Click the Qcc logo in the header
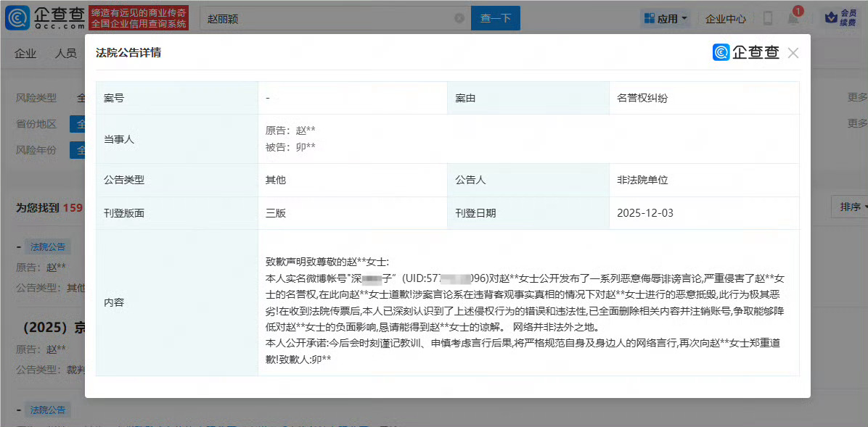868x427 pixels. pyautogui.click(x=44, y=18)
